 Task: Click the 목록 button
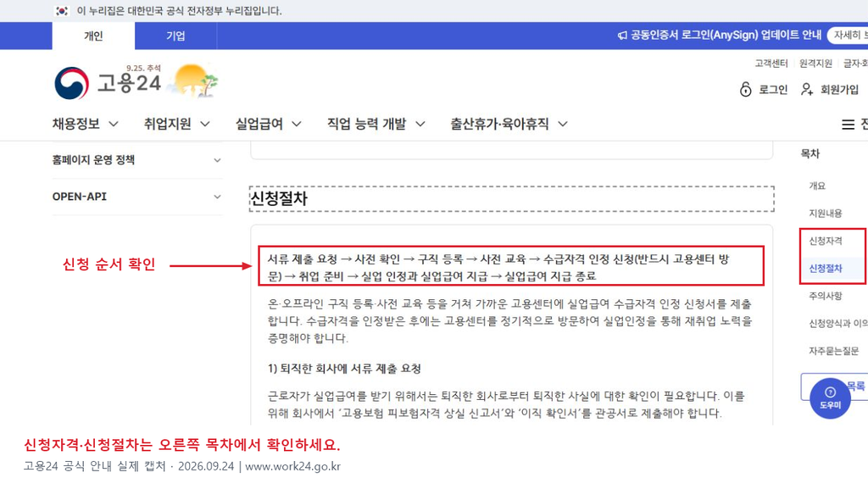(835, 386)
